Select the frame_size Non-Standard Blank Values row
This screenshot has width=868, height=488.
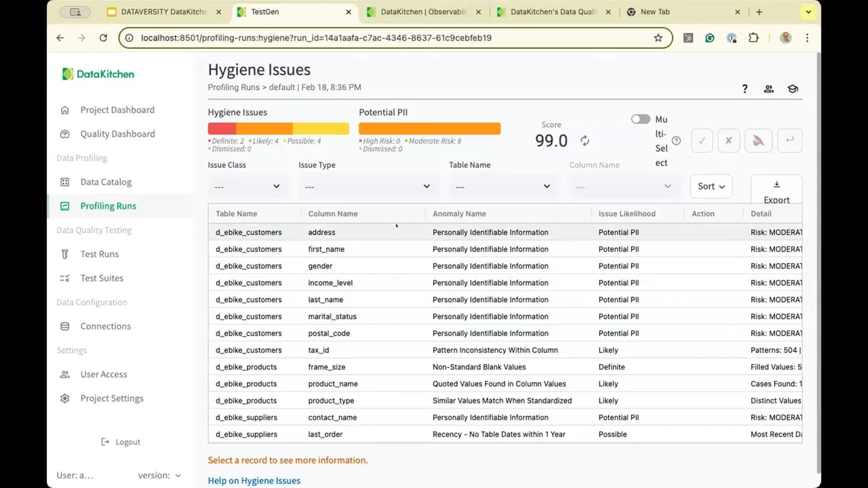505,367
